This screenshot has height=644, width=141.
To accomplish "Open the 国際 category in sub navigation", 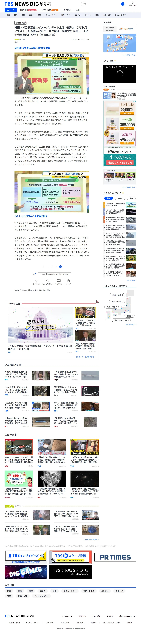I will (x=23, y=15).
